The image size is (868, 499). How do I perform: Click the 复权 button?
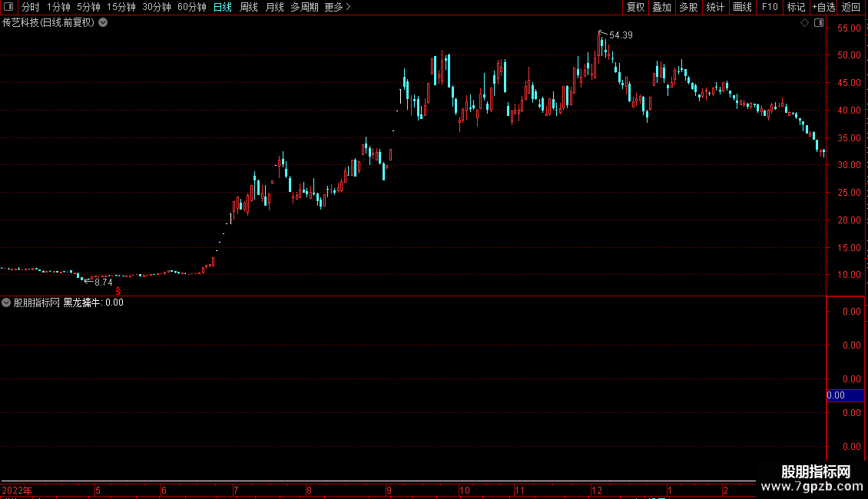(635, 7)
